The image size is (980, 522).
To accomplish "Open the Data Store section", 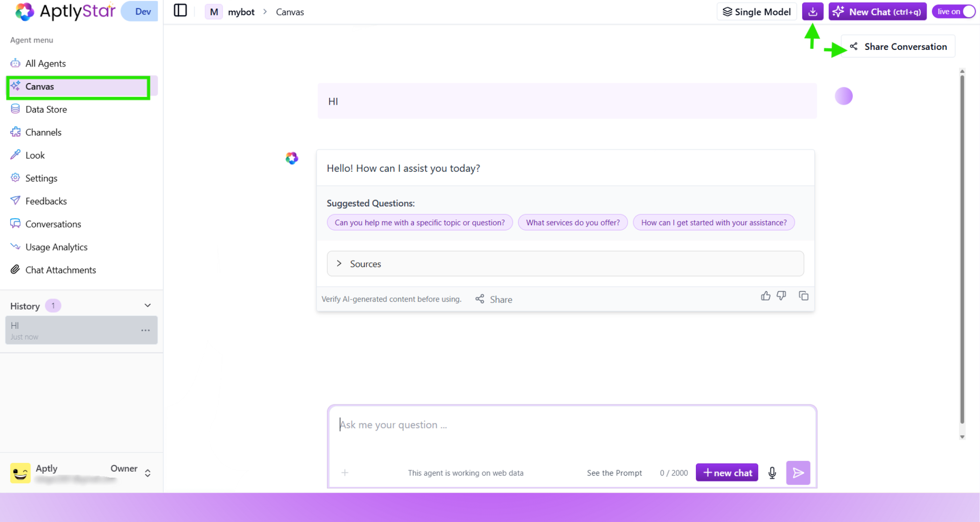I will tap(46, 109).
